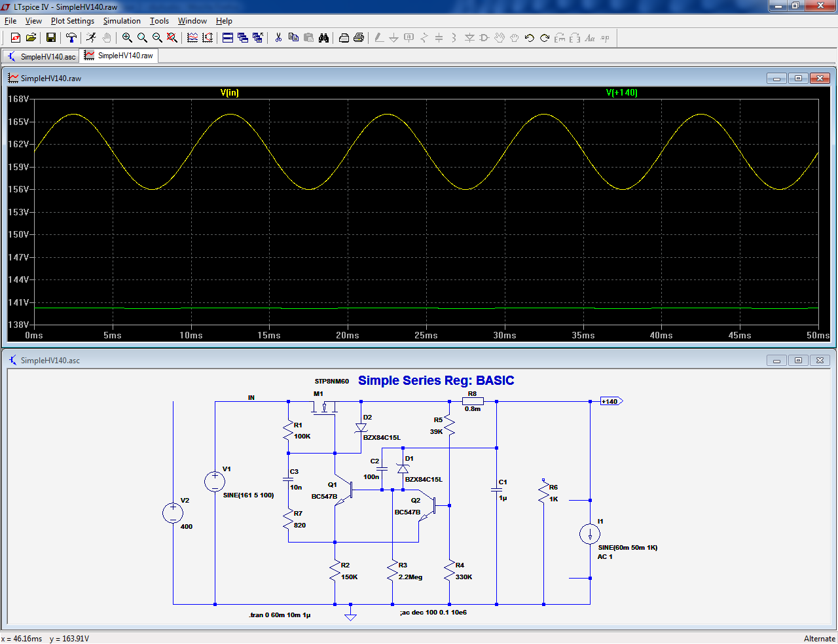Tile windows using the toolbar icon
Image resolution: width=838 pixels, height=644 pixels.
228,38
